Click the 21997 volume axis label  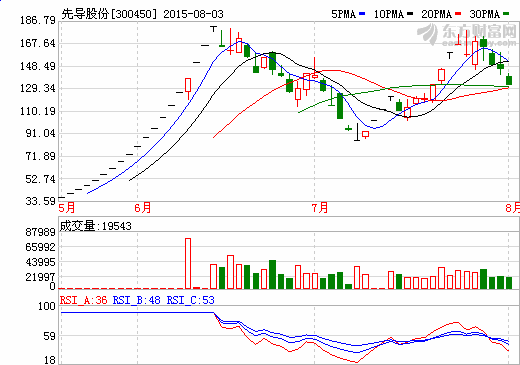point(40,277)
